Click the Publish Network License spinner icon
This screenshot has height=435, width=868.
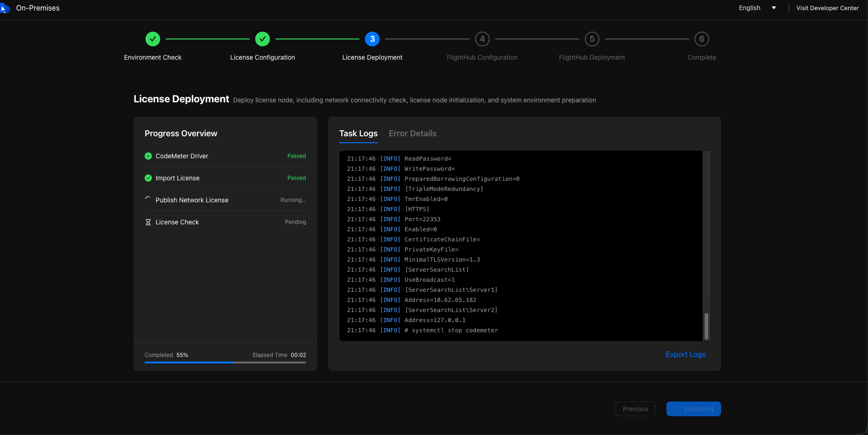[148, 200]
